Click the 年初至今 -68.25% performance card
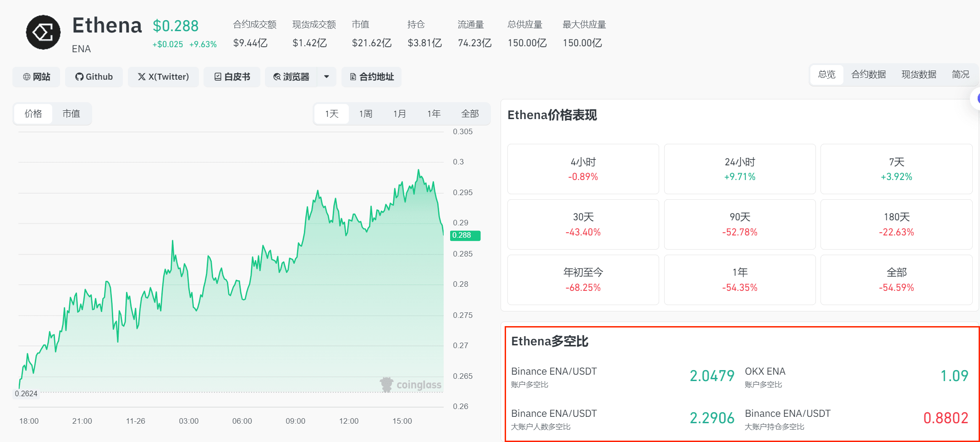The height and width of the screenshot is (442, 980). pyautogui.click(x=583, y=280)
